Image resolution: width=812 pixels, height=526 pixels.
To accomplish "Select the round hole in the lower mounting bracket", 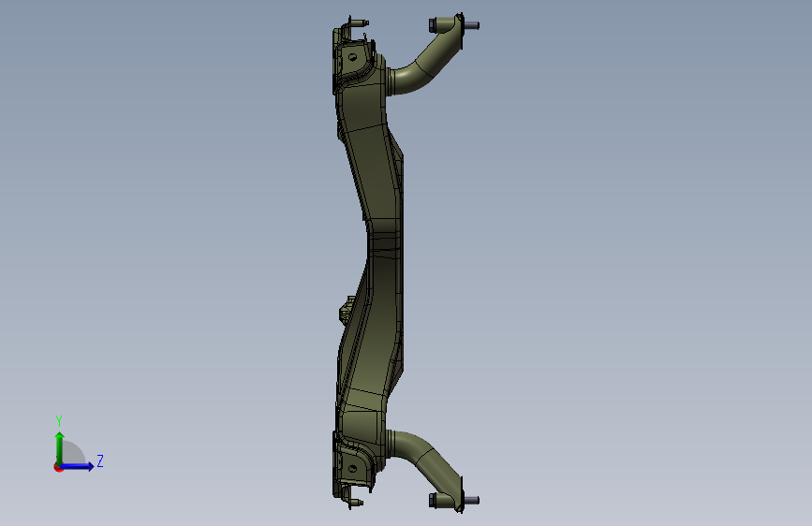I will pyautogui.click(x=353, y=469).
